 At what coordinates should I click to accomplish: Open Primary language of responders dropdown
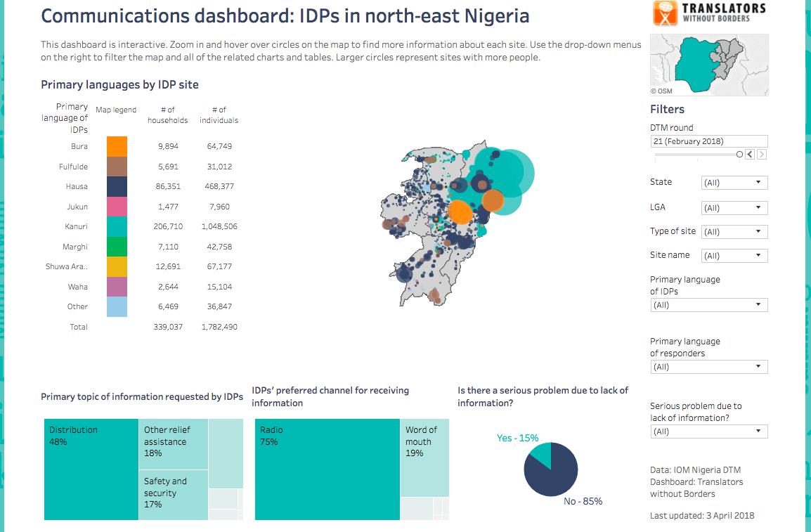tap(708, 367)
